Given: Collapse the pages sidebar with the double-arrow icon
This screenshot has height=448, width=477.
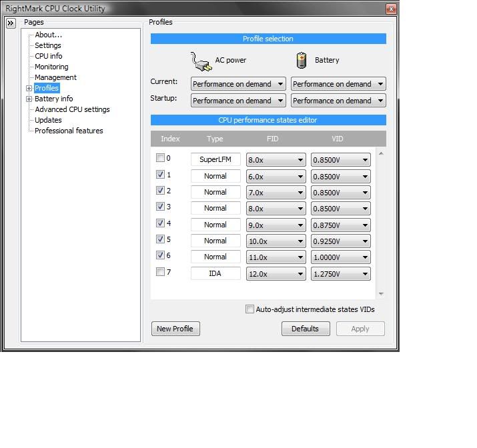Looking at the screenshot, I should (x=11, y=23).
